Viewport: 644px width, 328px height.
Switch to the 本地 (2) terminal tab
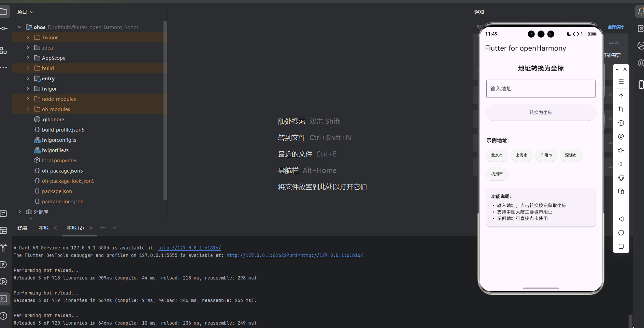pos(75,228)
